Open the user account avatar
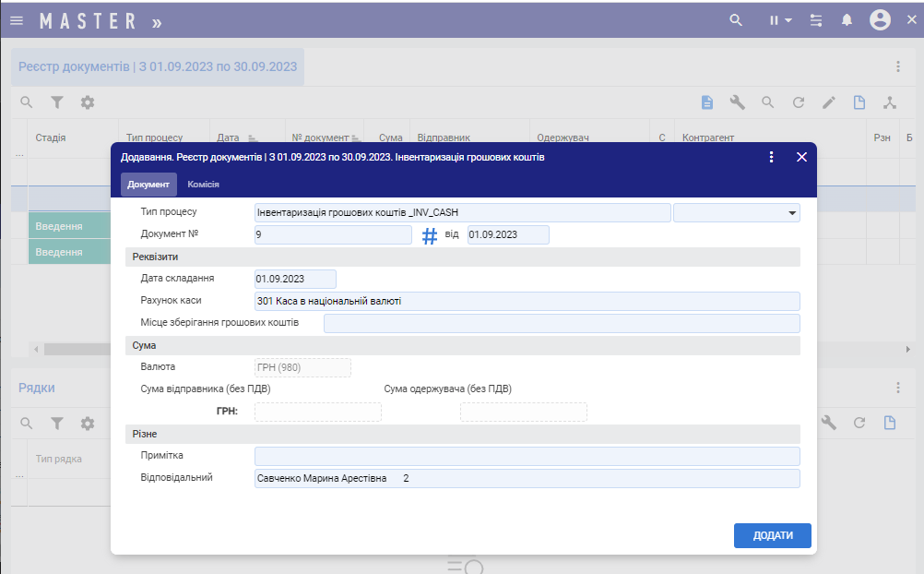 880,20
